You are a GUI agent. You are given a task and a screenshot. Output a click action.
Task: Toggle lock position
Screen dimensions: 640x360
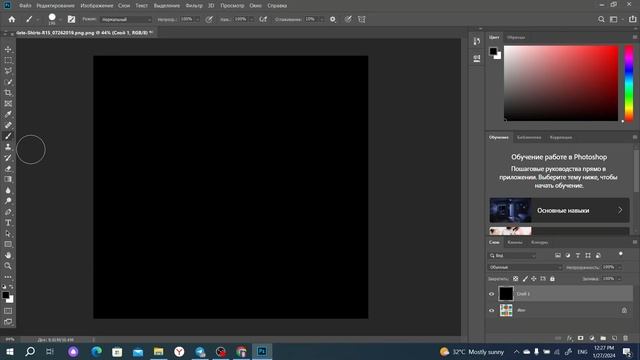click(x=534, y=279)
